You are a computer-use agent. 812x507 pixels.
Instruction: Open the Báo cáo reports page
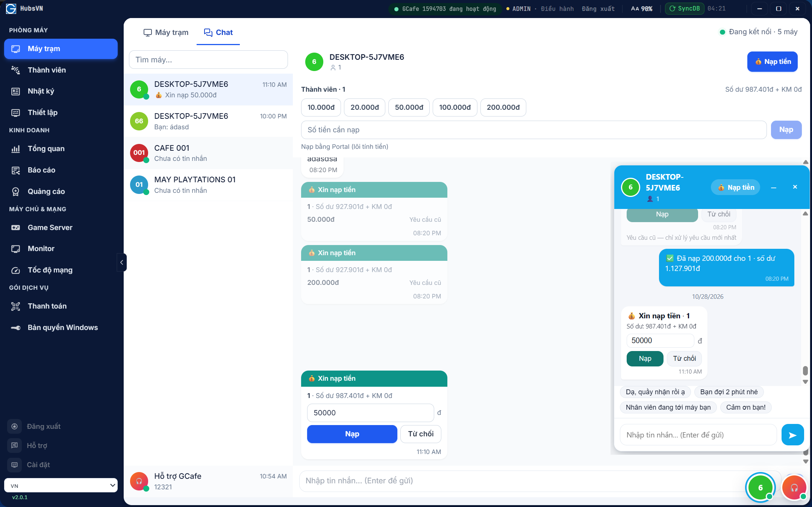61,170
